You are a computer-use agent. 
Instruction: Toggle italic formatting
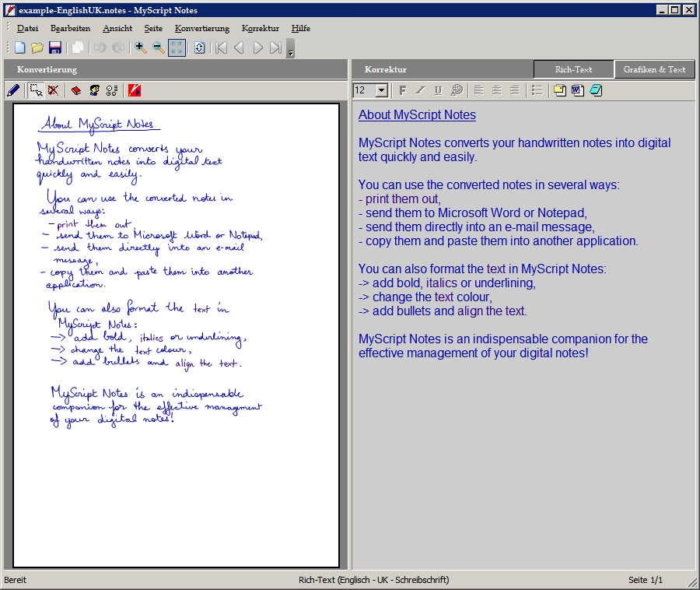tap(421, 90)
